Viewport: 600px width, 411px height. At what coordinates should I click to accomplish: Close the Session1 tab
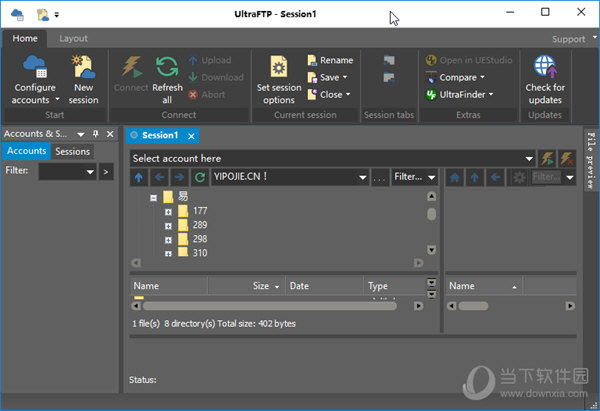coord(191,136)
